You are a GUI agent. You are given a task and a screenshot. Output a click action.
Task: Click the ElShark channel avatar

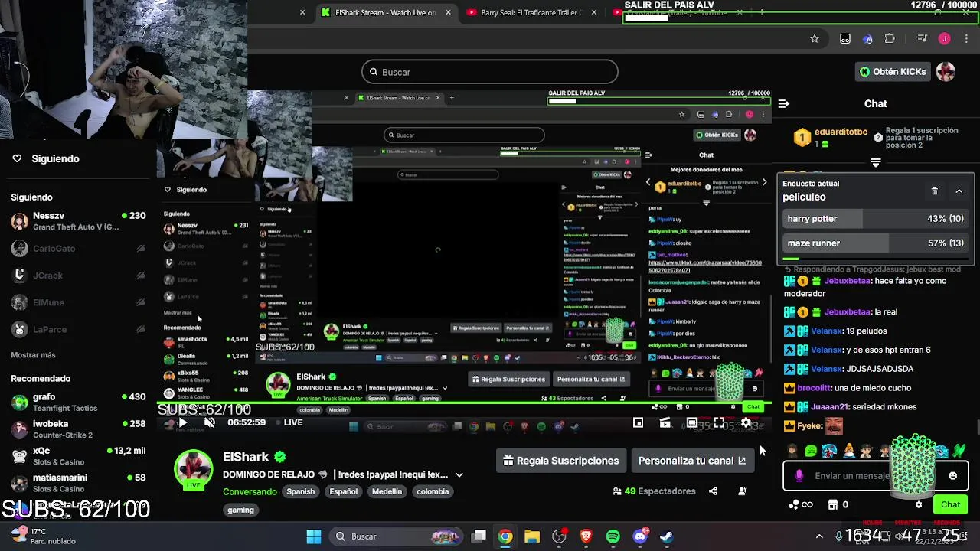coord(193,469)
